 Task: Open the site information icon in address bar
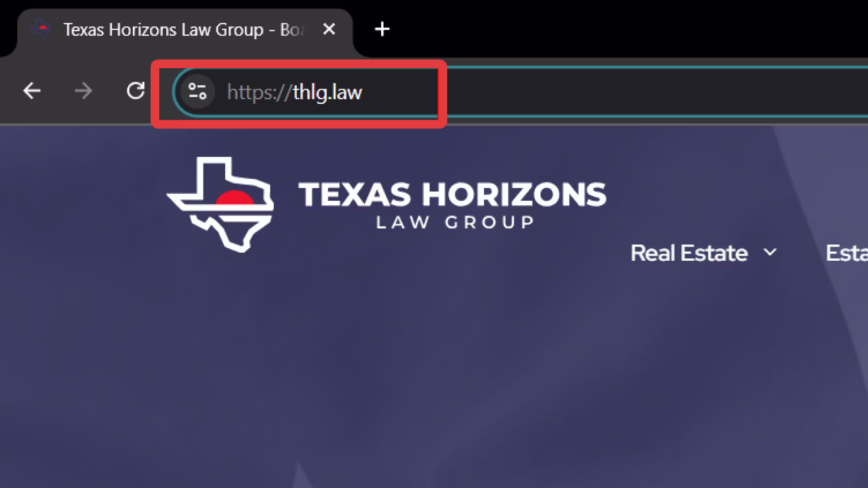click(x=197, y=92)
